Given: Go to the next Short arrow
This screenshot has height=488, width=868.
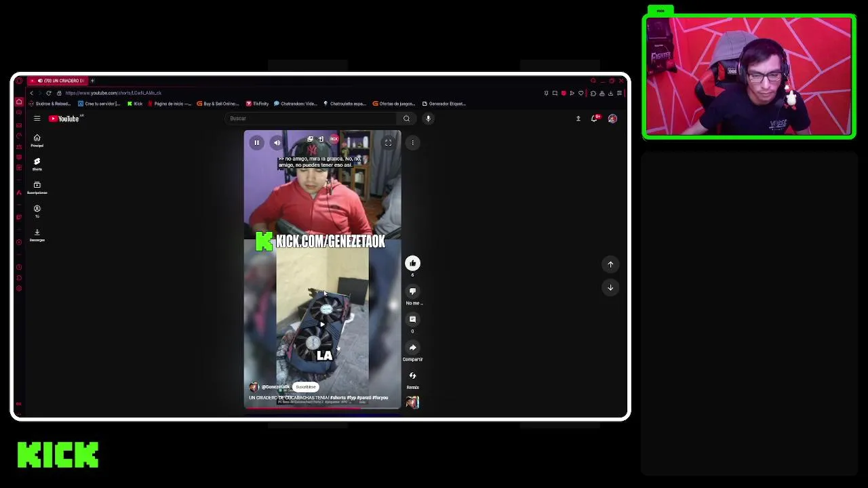Looking at the screenshot, I should coord(610,287).
